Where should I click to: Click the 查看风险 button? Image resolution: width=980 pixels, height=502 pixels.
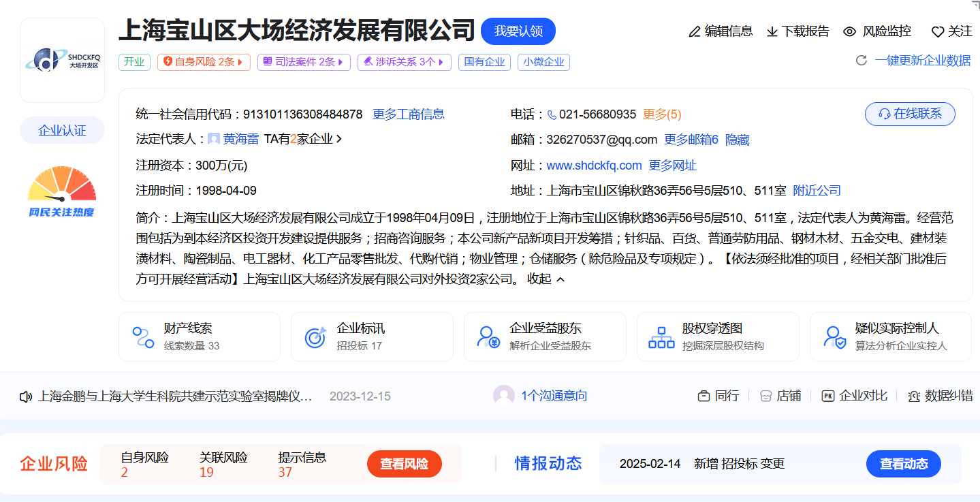404,464
